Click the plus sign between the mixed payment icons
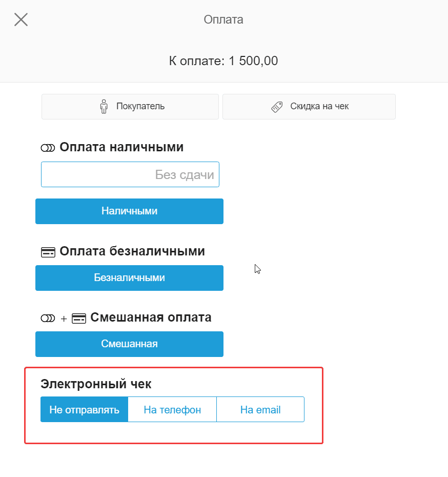 tap(63, 318)
